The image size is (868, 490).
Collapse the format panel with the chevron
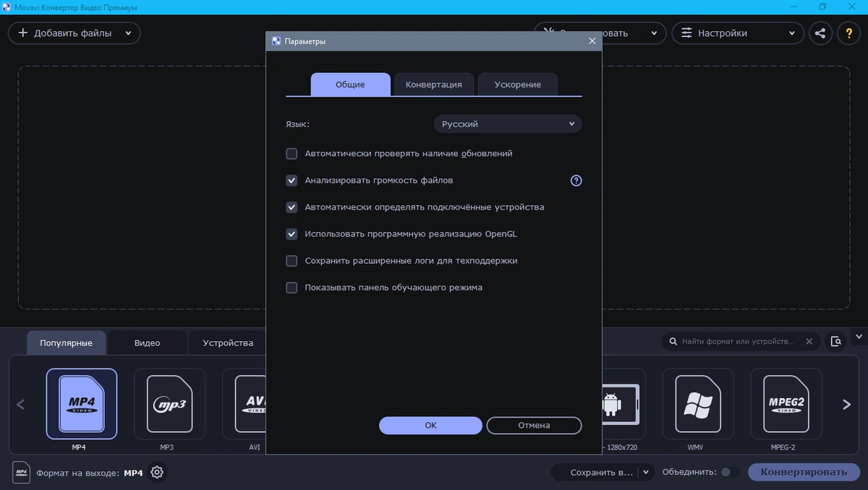[x=859, y=337]
